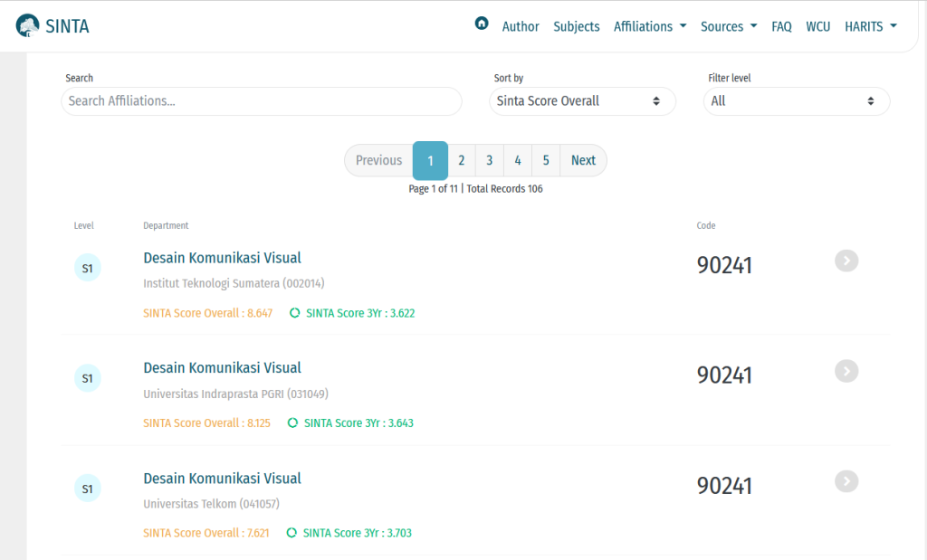Open the FAQ page

[x=781, y=26]
